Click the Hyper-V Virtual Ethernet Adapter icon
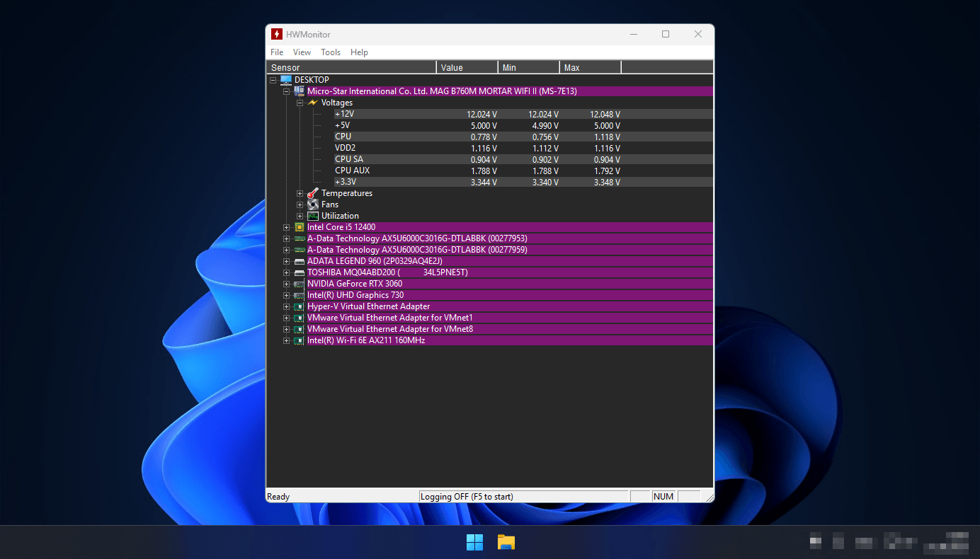980x559 pixels. pos(299,306)
